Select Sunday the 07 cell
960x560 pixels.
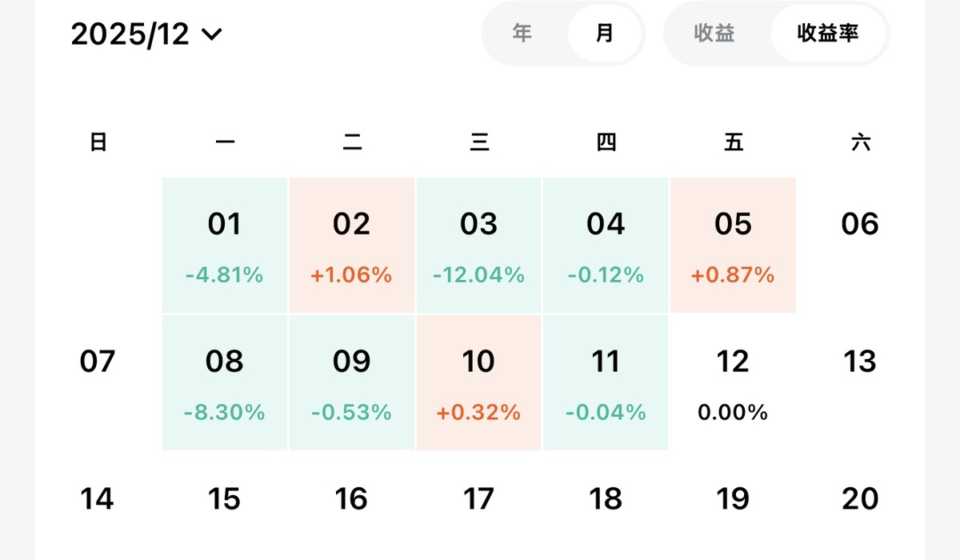point(98,362)
